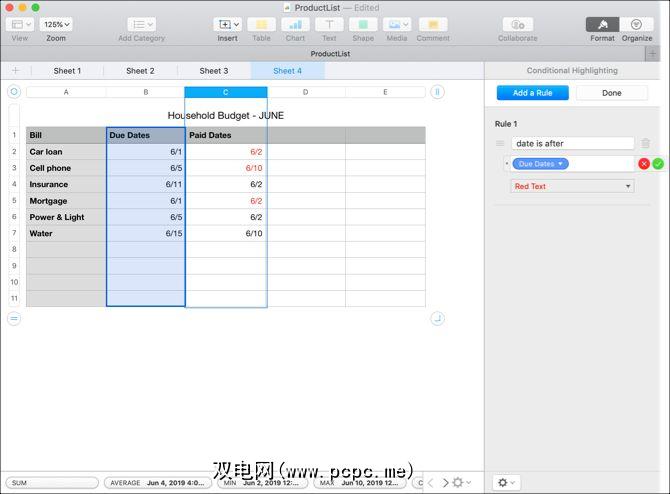Select the Water cell
670x494 pixels.
tap(66, 233)
